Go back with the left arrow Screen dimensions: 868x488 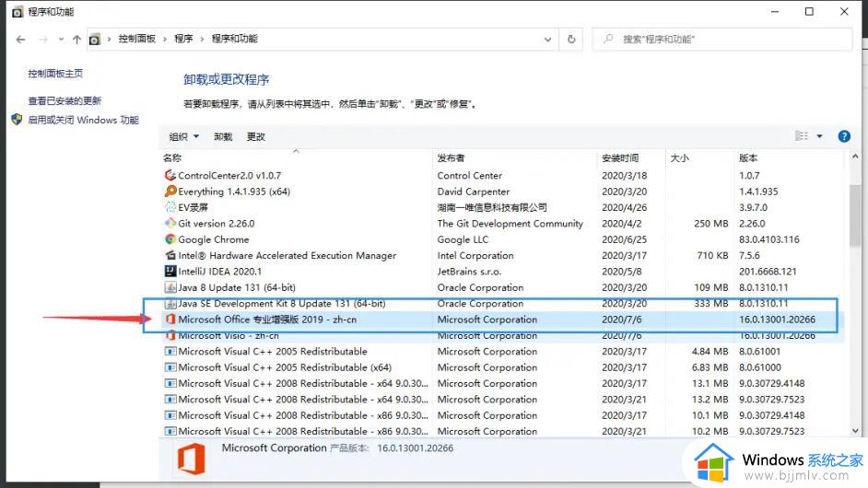[x=20, y=40]
